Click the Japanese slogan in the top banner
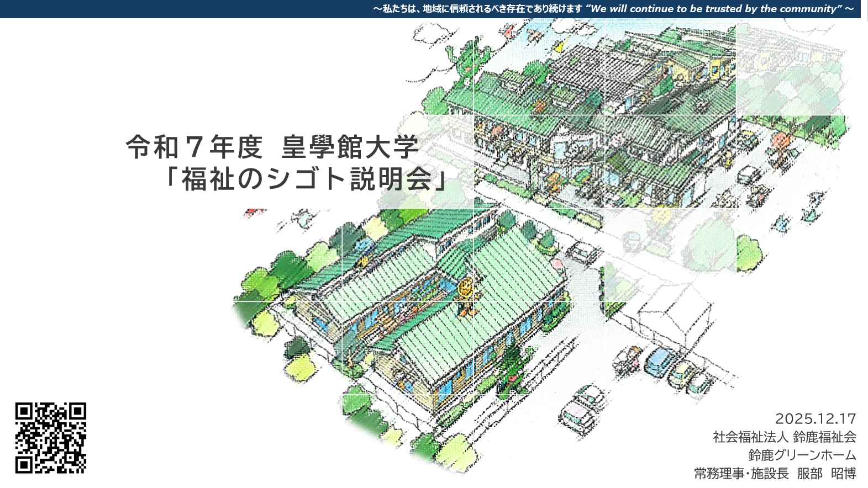The width and height of the screenshot is (868, 488). [478, 9]
